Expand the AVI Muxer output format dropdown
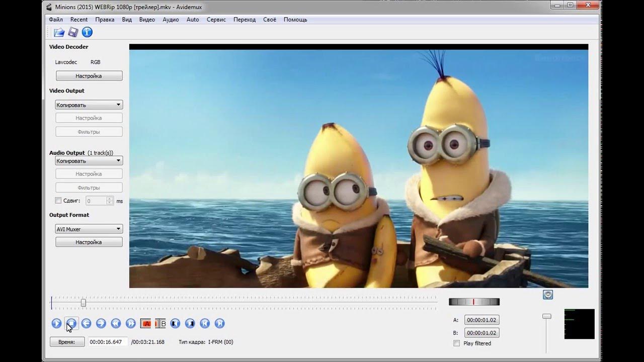Screen dimensions: 644x362 (x=89, y=229)
